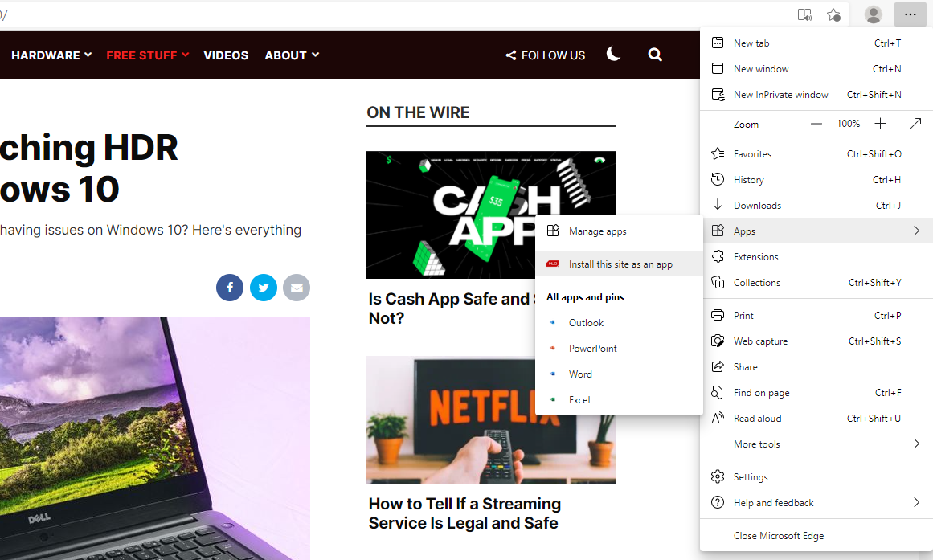933x560 pixels.
Task: Click the Share icon in the menu
Action: point(718,366)
